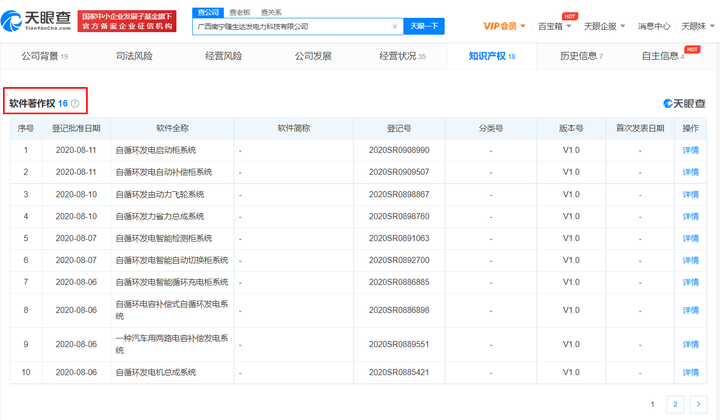The width and height of the screenshot is (720, 420).
Task: Click registration number 2020SR0885421
Action: pyautogui.click(x=399, y=372)
